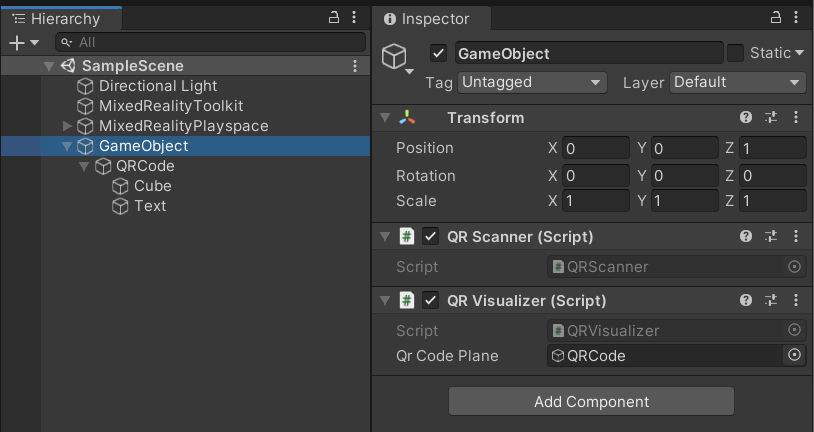Viewport: 814px width, 432px height.
Task: Collapse the GameObject foldout in Hierarchy
Action: click(x=67, y=146)
